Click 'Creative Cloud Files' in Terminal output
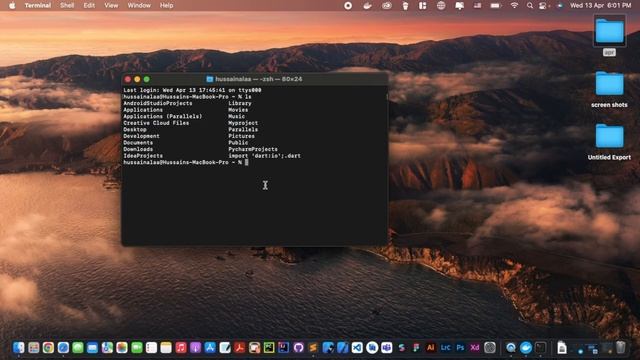Image resolution: width=640 pixels, height=360 pixels. (x=156, y=123)
